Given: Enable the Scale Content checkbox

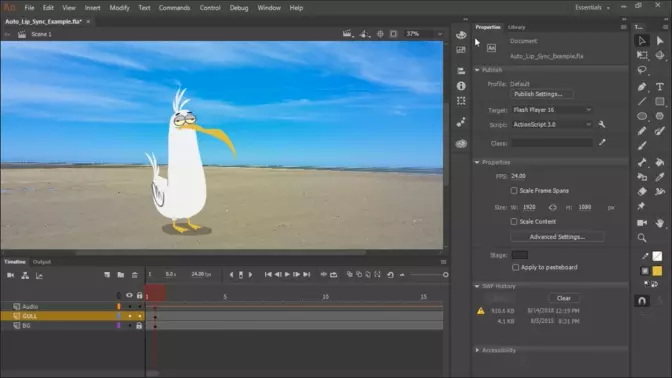Looking at the screenshot, I should point(514,222).
